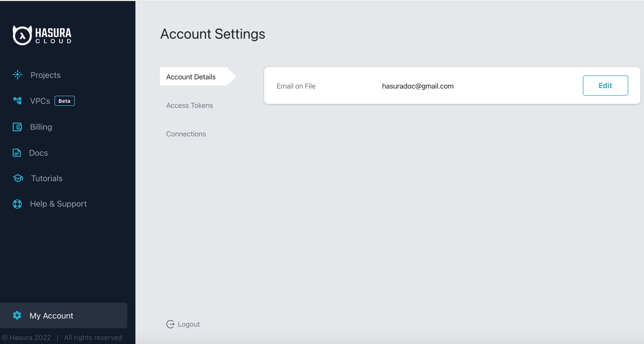Select the Tutorials navigation icon
Viewport: 644px width, 344px height.
tap(17, 178)
